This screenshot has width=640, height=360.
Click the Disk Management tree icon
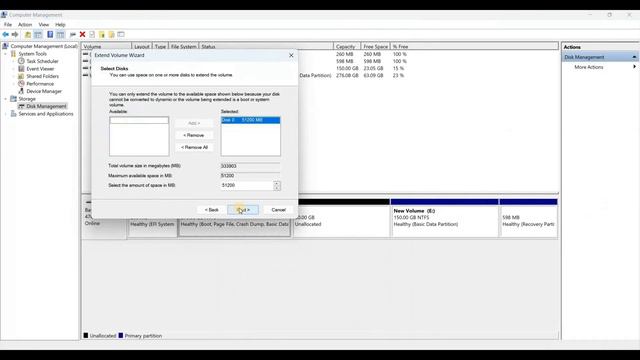point(21,106)
